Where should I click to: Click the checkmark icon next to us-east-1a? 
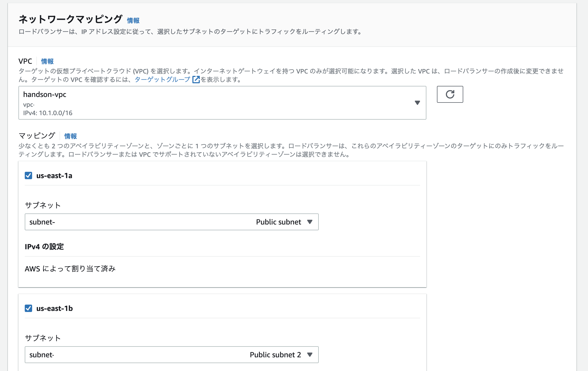[28, 175]
